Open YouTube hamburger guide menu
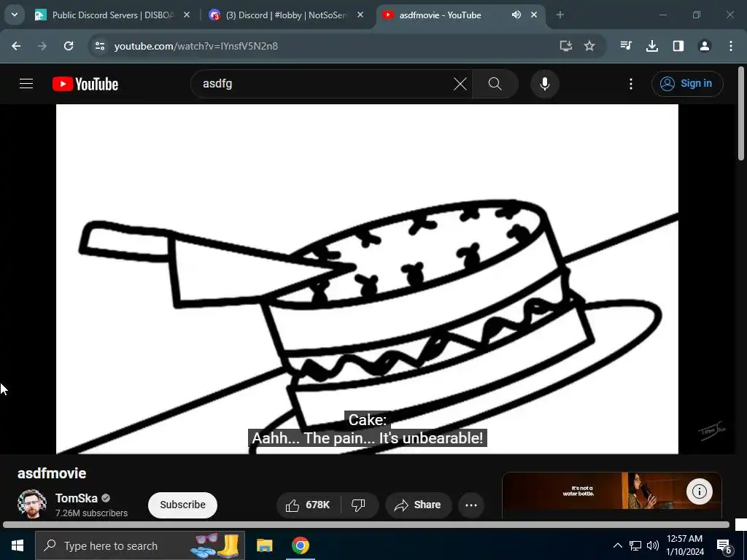This screenshot has width=747, height=560. (26, 84)
